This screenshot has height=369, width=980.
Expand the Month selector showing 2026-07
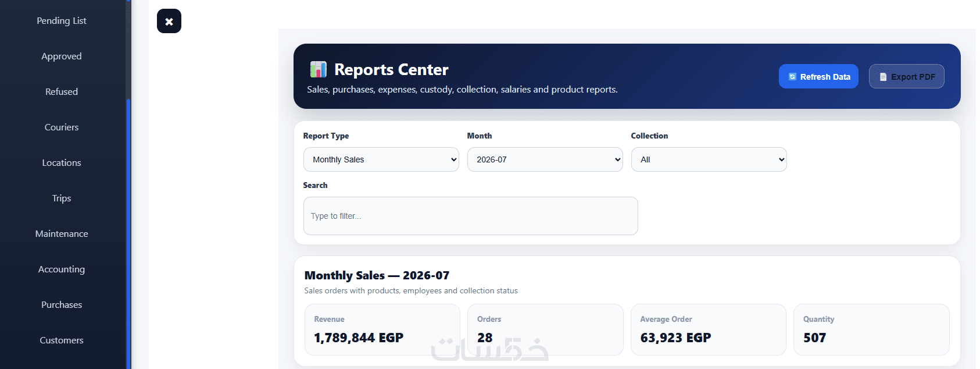click(x=545, y=159)
